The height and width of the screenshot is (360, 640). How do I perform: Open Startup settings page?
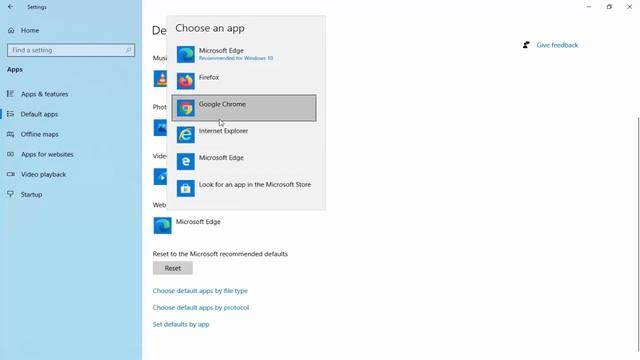click(31, 194)
